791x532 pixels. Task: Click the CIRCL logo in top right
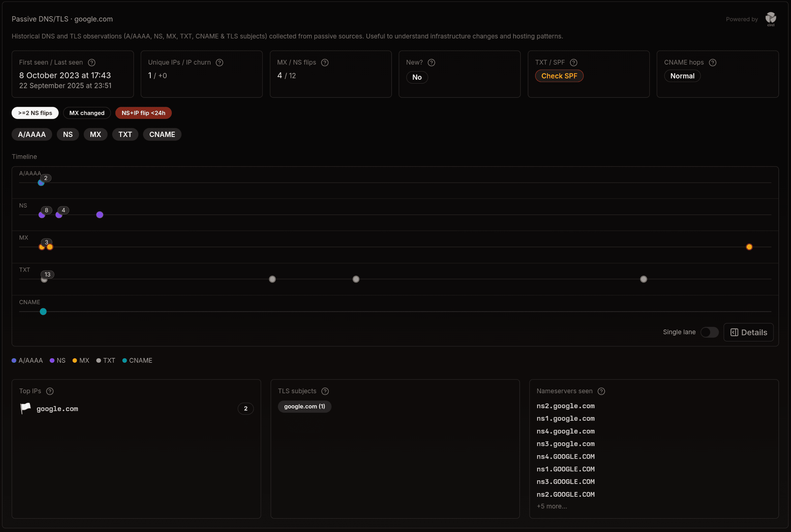(771, 19)
